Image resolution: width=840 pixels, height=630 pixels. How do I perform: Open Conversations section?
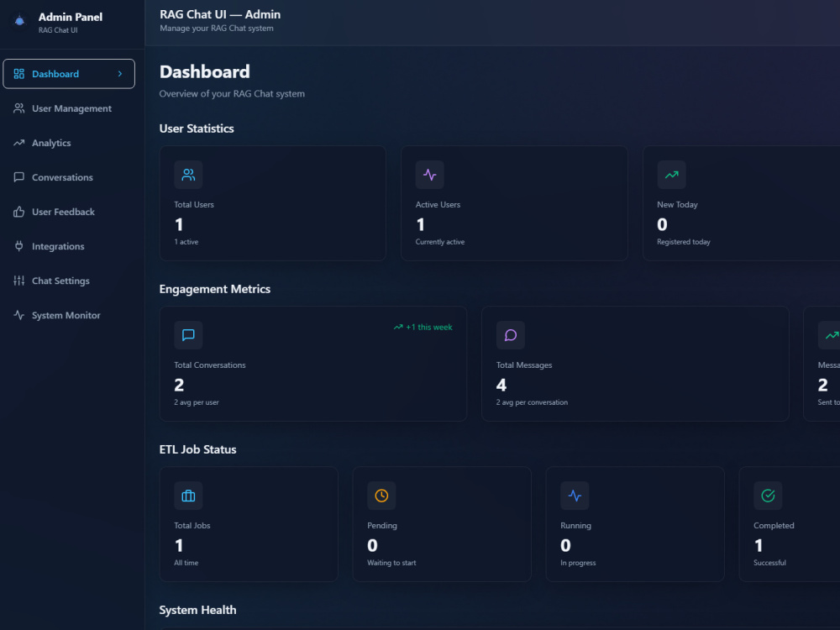[69, 177]
